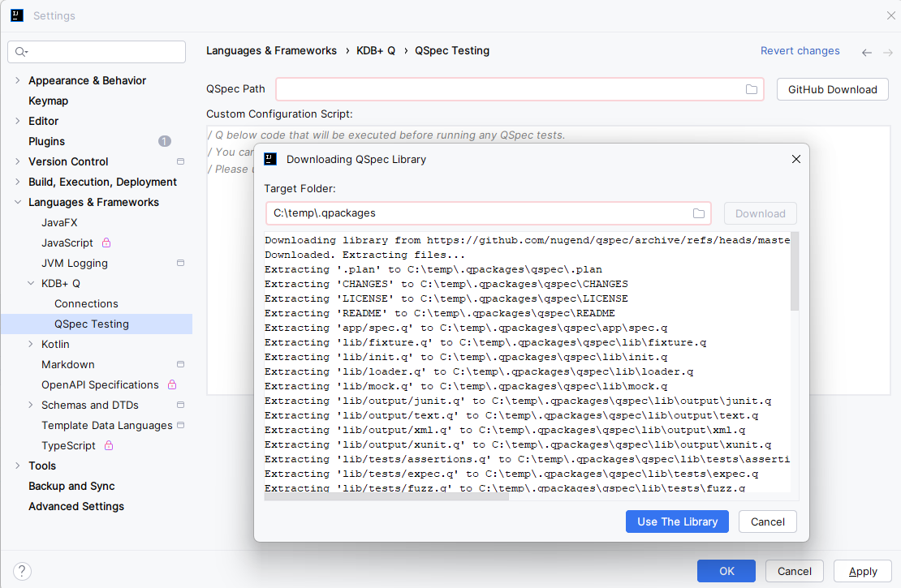
Task: Open Backup and Sync settings
Action: pyautogui.click(x=71, y=486)
